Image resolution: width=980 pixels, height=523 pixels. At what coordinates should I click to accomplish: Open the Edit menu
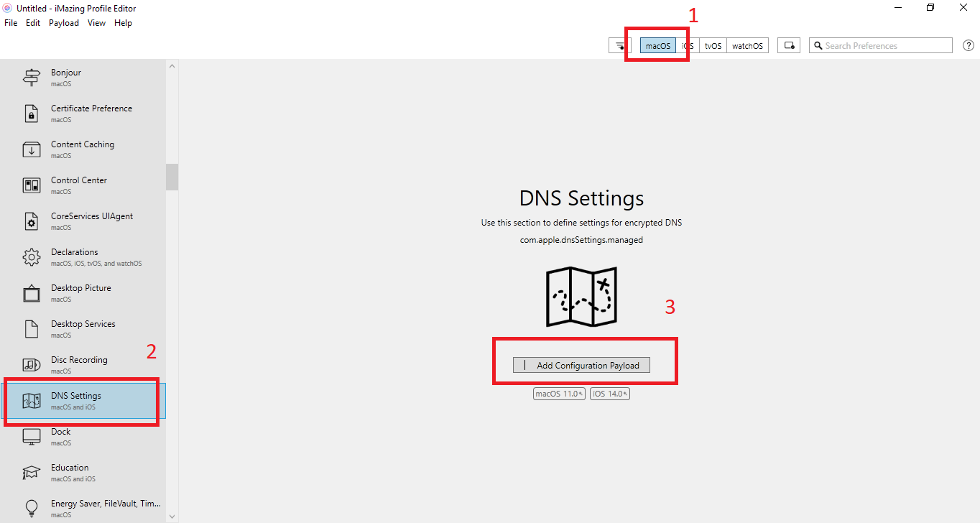pos(33,23)
